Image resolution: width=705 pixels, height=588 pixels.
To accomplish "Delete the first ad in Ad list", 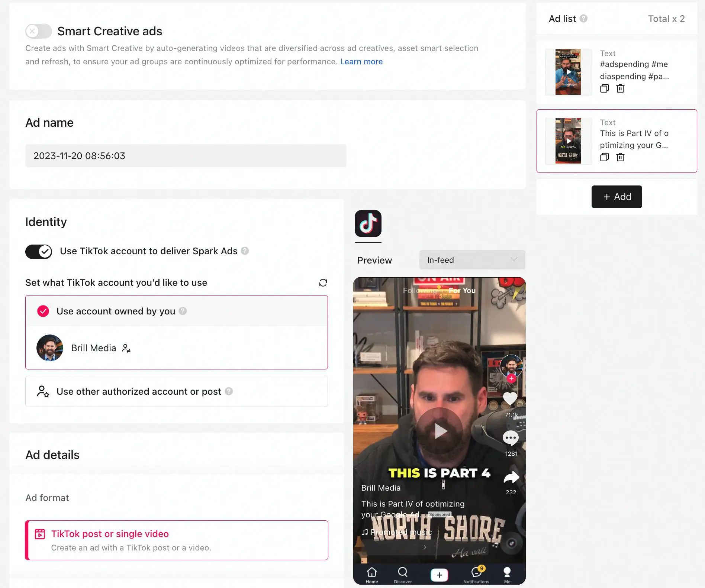I will (620, 88).
